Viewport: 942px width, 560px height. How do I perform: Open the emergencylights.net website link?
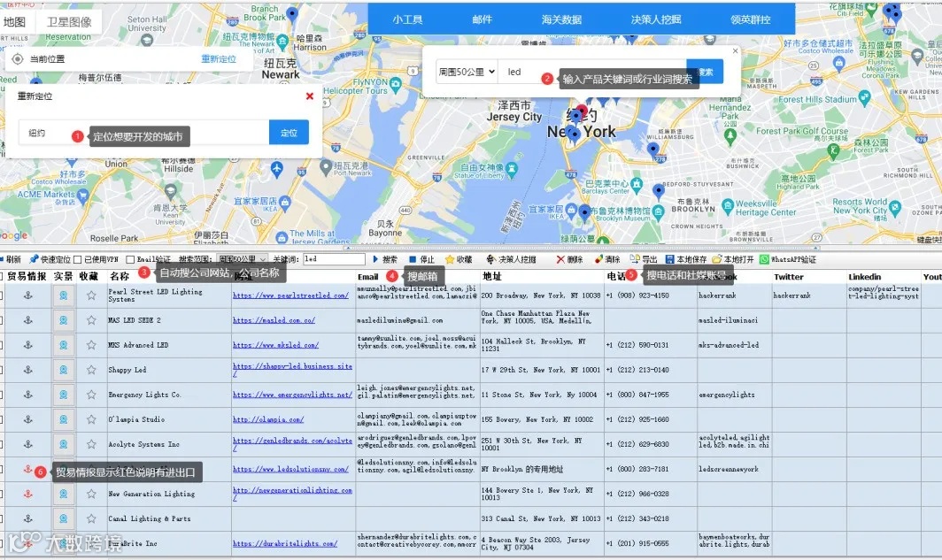click(292, 395)
